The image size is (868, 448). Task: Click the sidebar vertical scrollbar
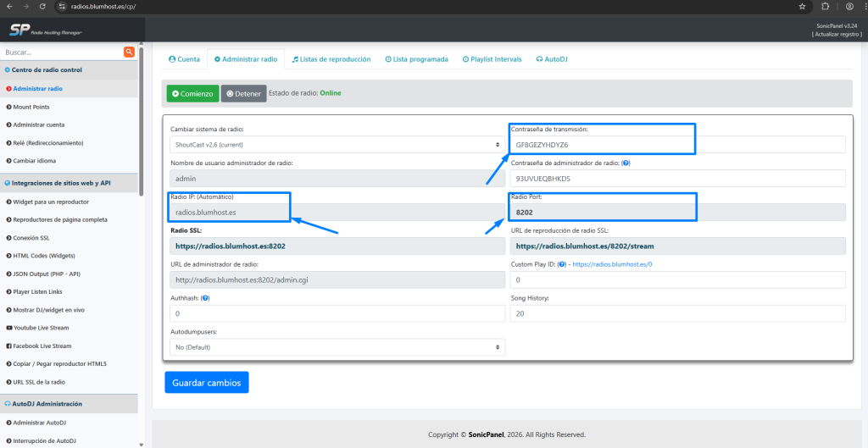tap(141, 127)
